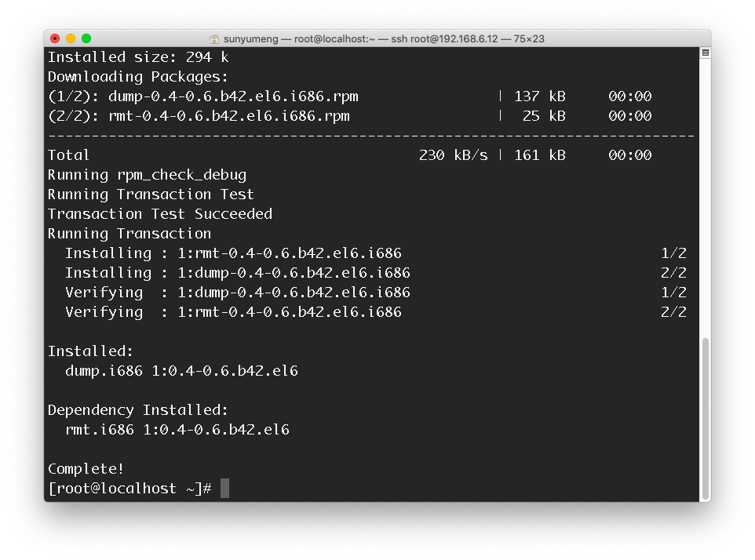Click 'Running Transaction' line

[x=129, y=234]
